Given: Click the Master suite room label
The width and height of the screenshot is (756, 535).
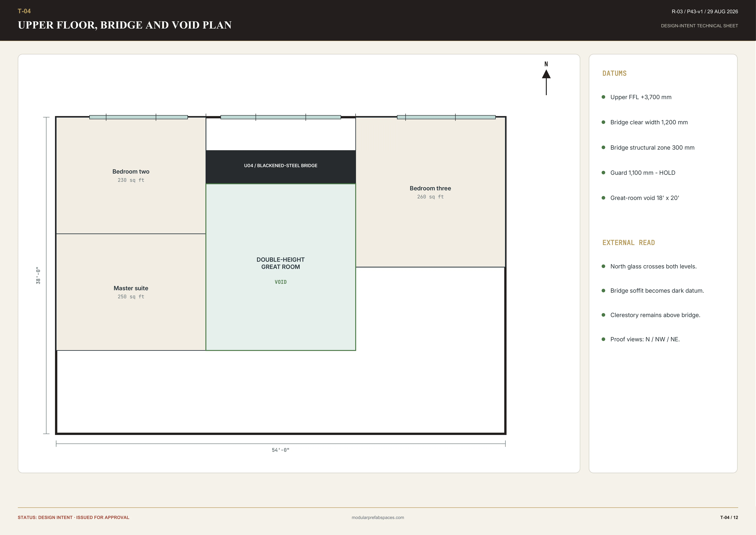Looking at the screenshot, I should (131, 288).
